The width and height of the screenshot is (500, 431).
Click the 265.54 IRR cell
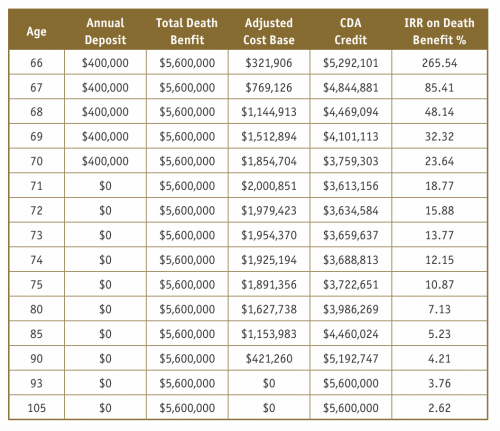pyautogui.click(x=439, y=63)
